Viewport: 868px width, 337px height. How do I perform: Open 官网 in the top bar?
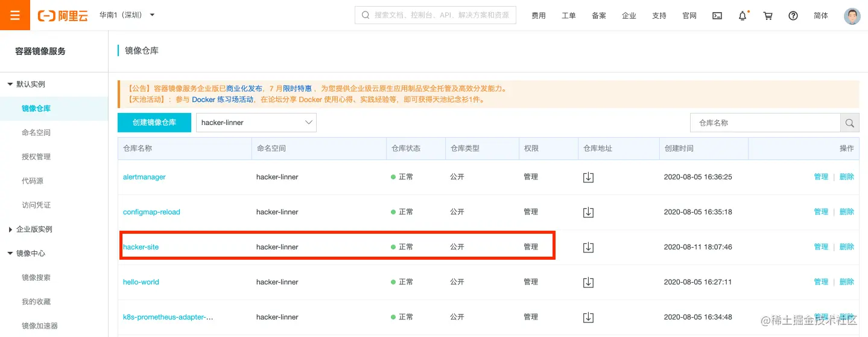coord(689,16)
